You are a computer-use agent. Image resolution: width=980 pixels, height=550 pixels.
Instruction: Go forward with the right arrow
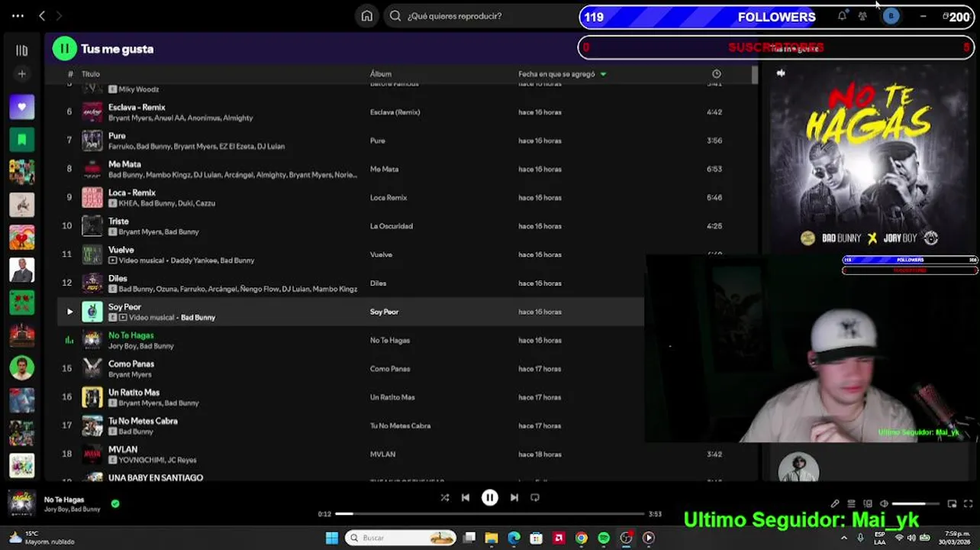pyautogui.click(x=59, y=15)
